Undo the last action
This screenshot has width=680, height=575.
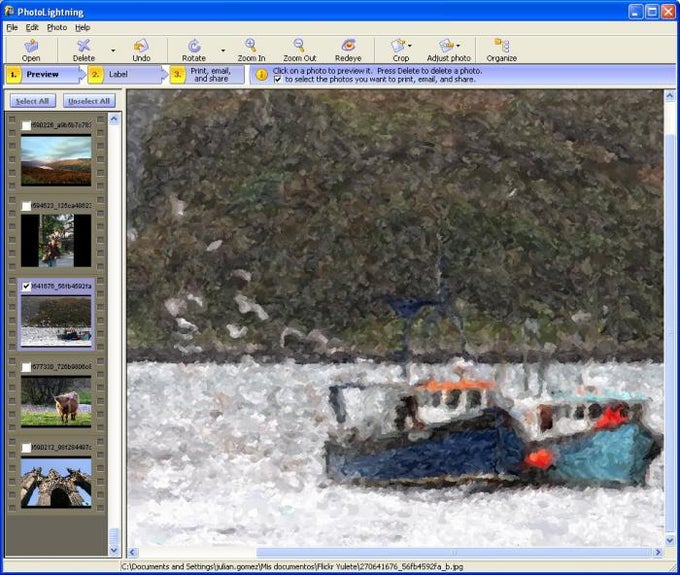point(141,50)
